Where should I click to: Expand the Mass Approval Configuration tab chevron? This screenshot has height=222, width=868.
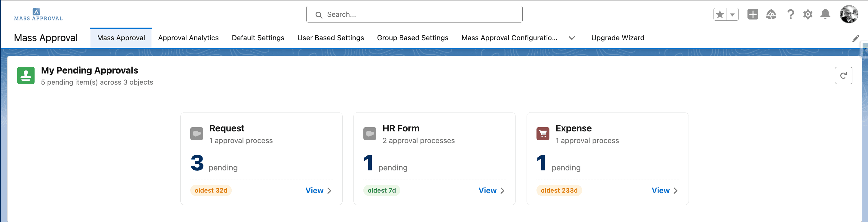(571, 38)
